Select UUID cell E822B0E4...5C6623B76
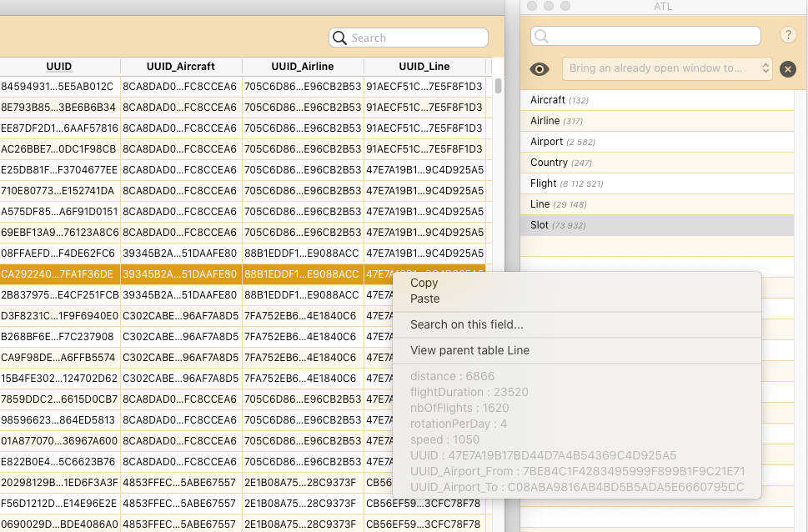808x532 pixels. [x=60, y=463]
